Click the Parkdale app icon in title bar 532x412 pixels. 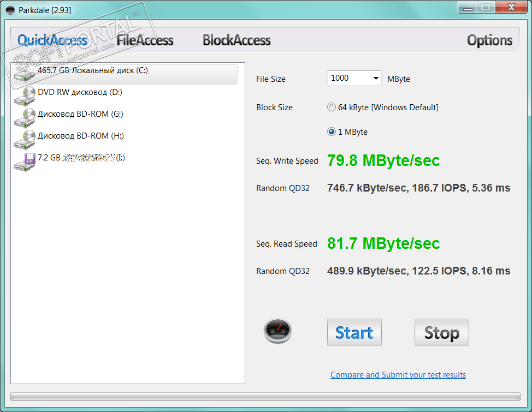[x=10, y=10]
